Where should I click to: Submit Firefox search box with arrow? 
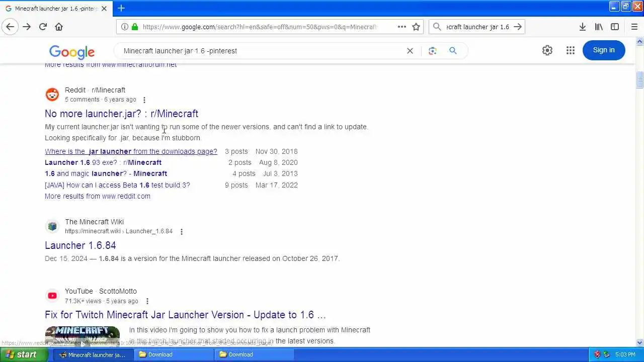[518, 27]
